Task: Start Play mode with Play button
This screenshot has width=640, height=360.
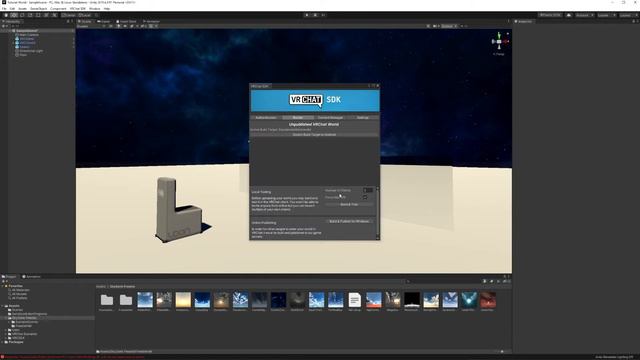Action: click(x=307, y=15)
